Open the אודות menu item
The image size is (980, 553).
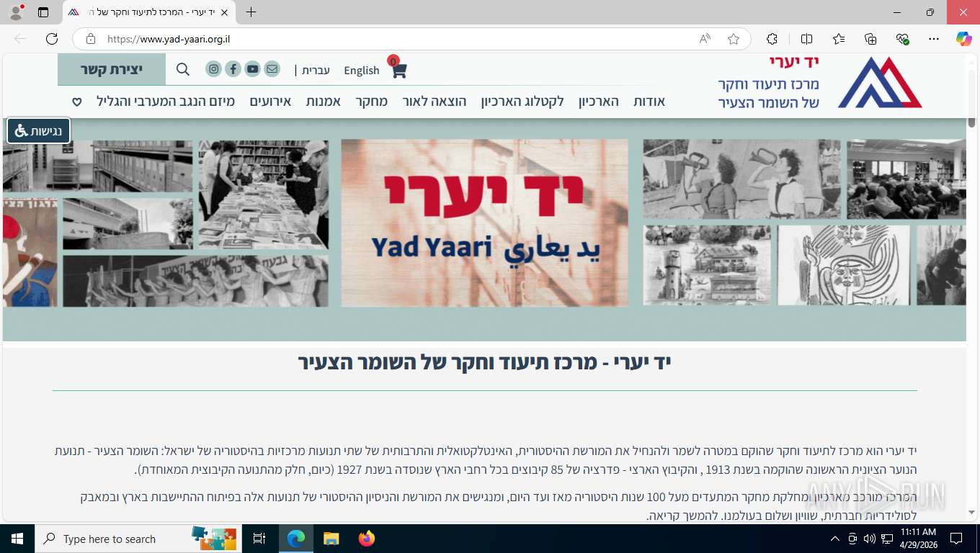(x=649, y=102)
